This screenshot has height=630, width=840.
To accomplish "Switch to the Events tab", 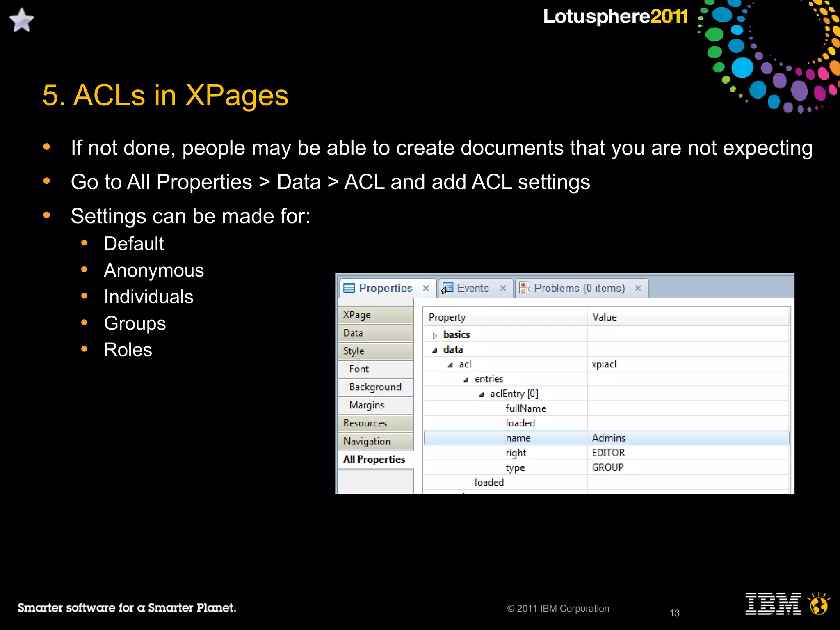I will (475, 288).
